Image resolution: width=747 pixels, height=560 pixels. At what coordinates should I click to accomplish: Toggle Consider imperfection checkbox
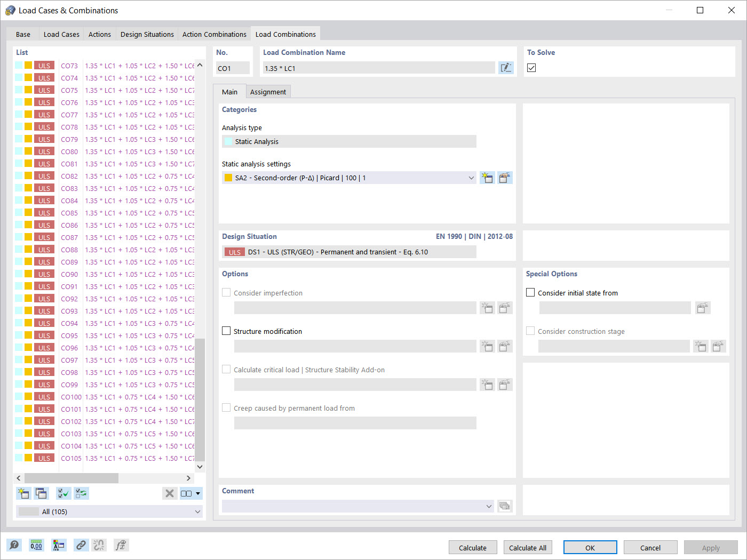(226, 292)
